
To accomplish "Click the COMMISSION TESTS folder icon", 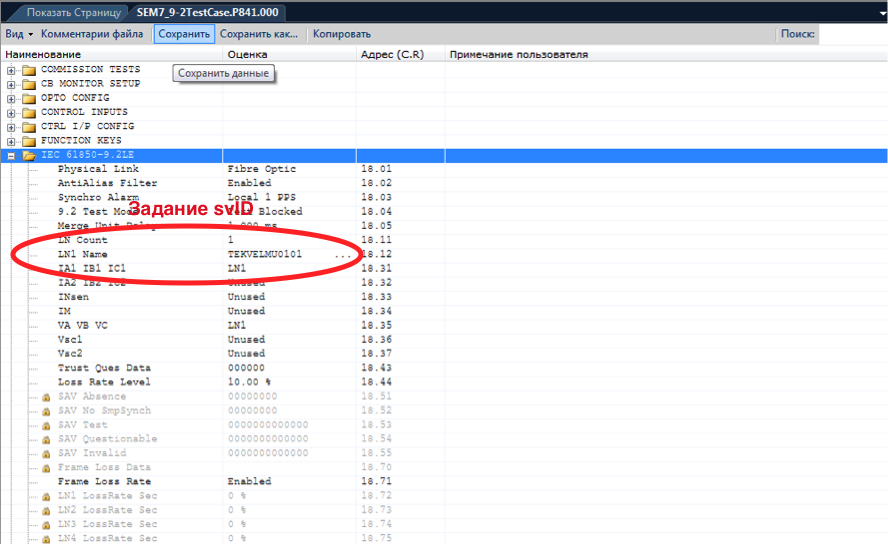I will pyautogui.click(x=28, y=70).
